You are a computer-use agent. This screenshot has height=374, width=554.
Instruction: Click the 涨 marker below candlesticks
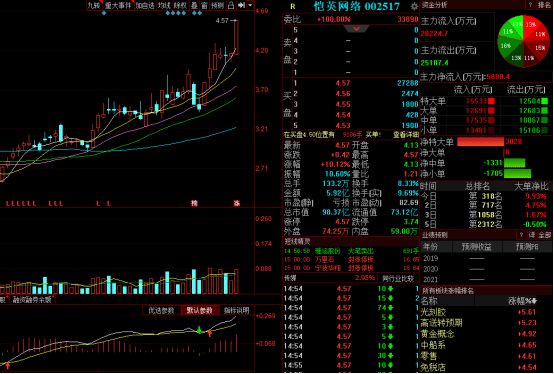[x=236, y=203]
